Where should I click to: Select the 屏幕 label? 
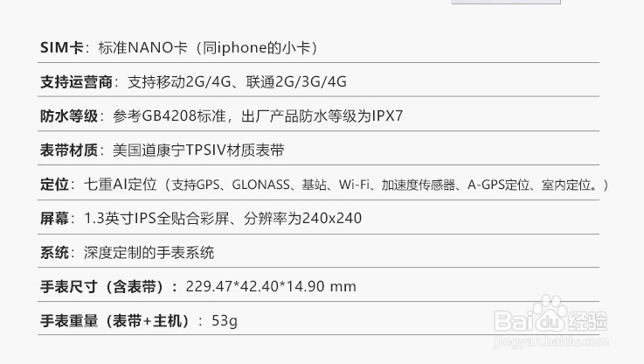(x=54, y=218)
